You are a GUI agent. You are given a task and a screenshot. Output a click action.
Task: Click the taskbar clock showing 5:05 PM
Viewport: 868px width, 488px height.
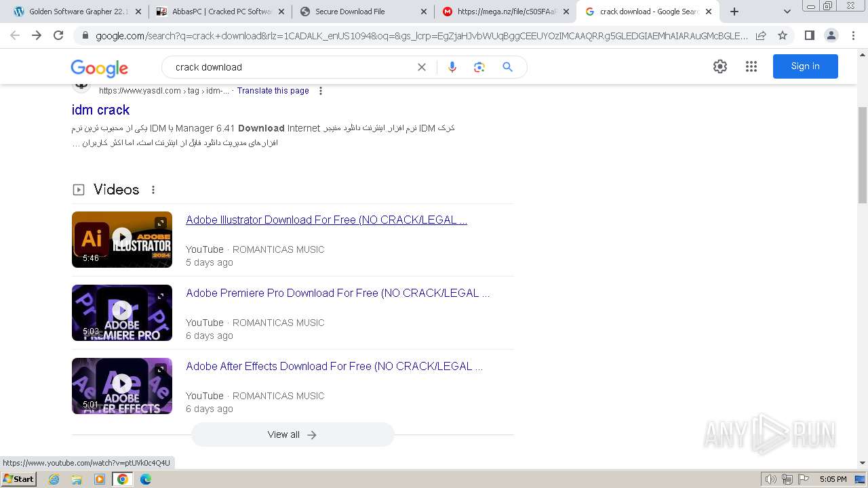[833, 479]
